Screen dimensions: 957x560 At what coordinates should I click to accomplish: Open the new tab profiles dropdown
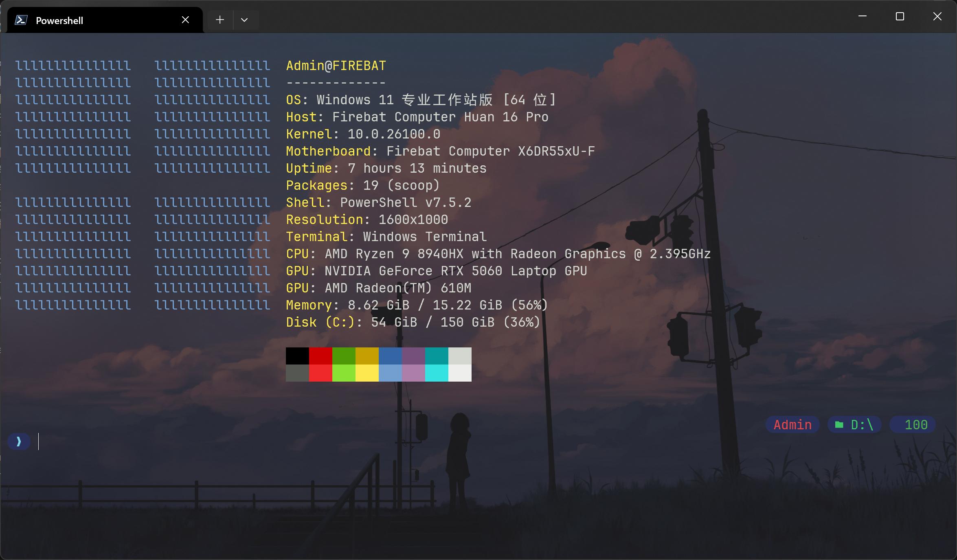click(x=244, y=20)
